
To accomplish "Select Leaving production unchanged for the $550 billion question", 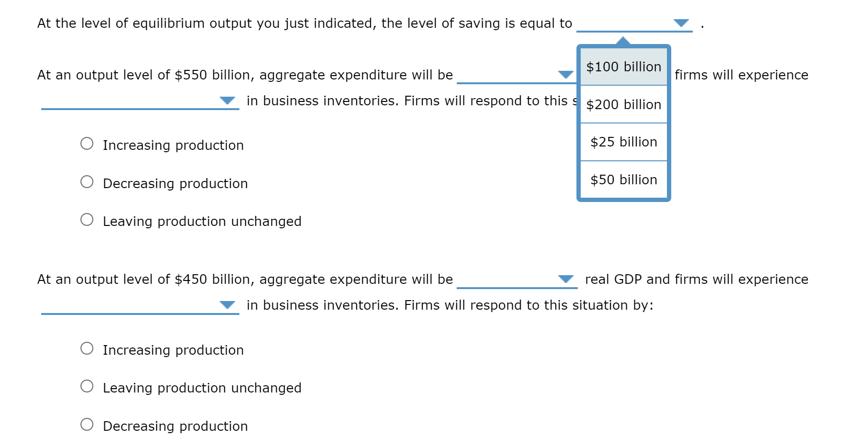I will point(87,219).
